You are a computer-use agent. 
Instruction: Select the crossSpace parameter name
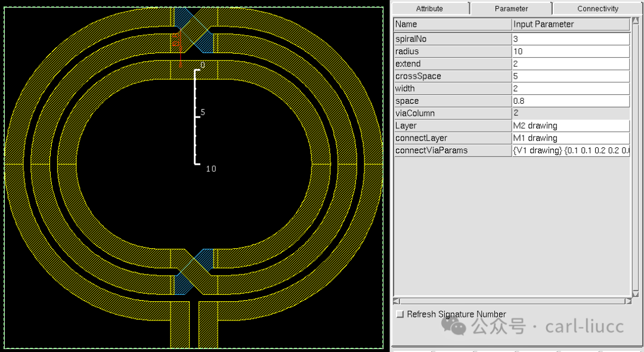[453, 76]
